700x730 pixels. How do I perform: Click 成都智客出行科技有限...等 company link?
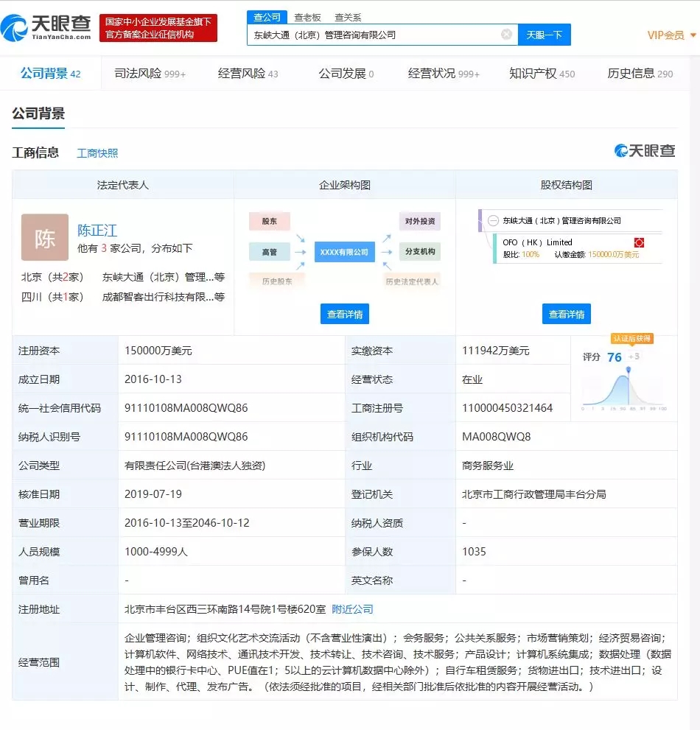coord(164,297)
